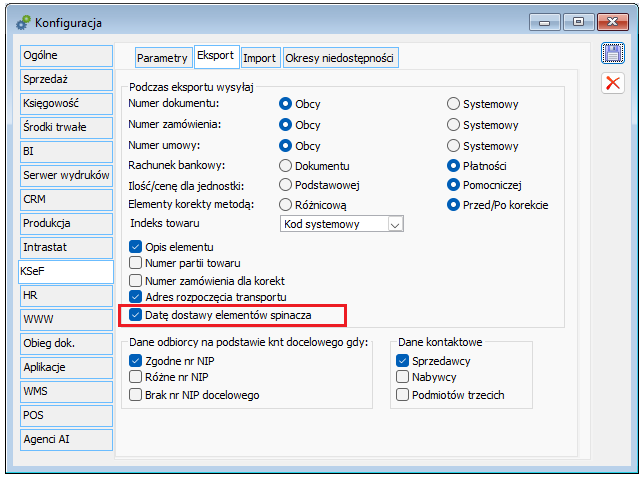The width and height of the screenshot is (642, 477).
Task: Open the Okresy niedostępności tab
Action: click(339, 58)
